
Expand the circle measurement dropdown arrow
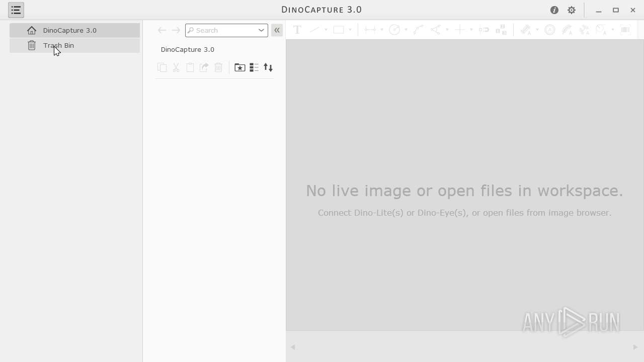click(406, 30)
